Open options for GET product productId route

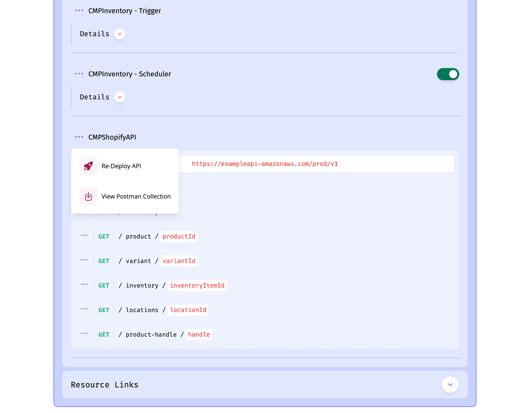(85, 235)
